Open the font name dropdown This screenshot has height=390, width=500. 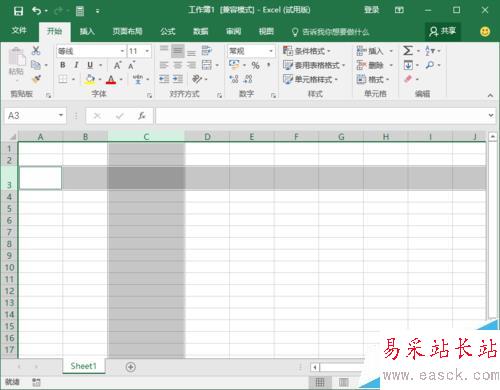(x=122, y=51)
